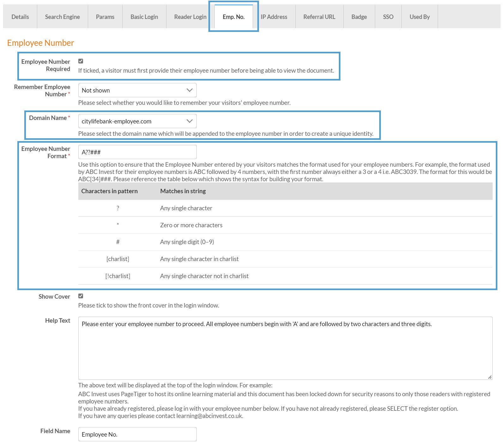Click the Employee Number Format field
504x447 pixels.
[137, 152]
